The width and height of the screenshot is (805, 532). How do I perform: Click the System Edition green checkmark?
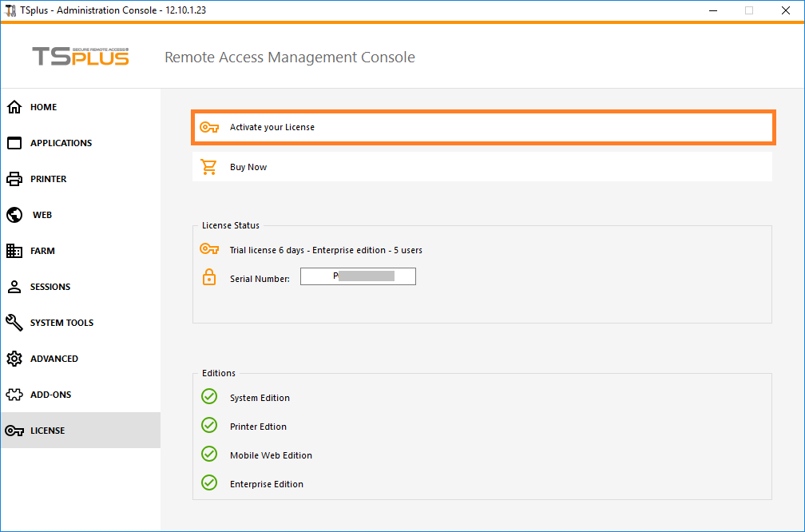209,397
